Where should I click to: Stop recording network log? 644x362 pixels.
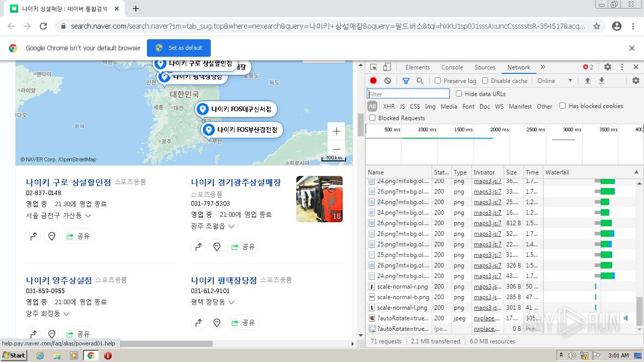[x=373, y=80]
